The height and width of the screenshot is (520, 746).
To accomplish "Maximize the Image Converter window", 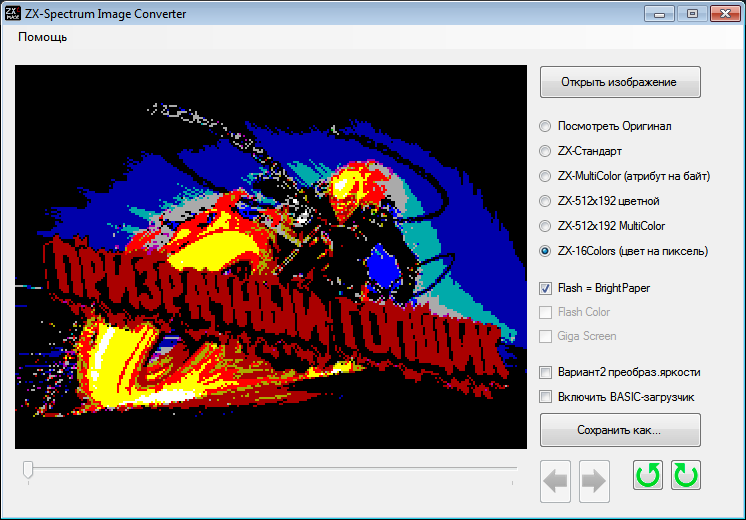I will tap(692, 13).
